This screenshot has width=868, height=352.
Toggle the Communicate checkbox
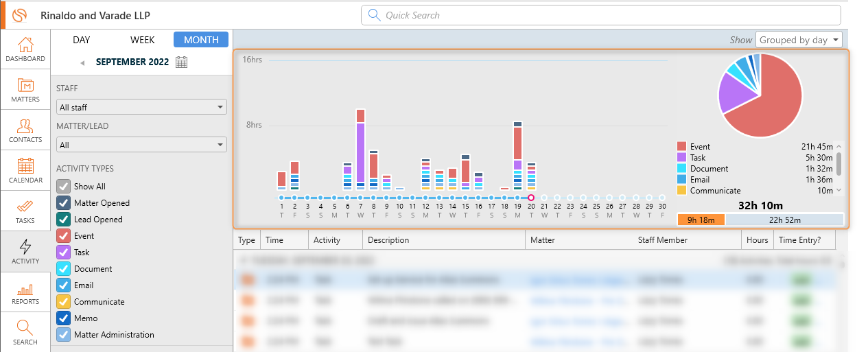[x=63, y=302]
